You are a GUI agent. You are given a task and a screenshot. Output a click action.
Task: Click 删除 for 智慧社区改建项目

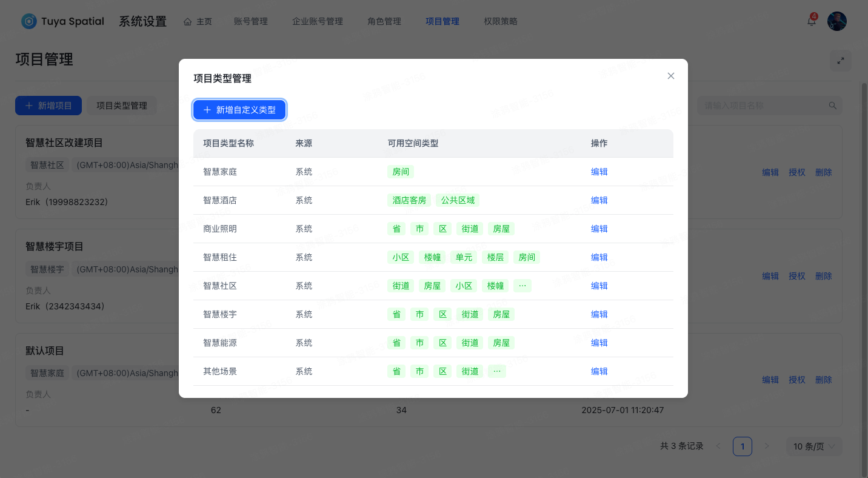pos(824,172)
